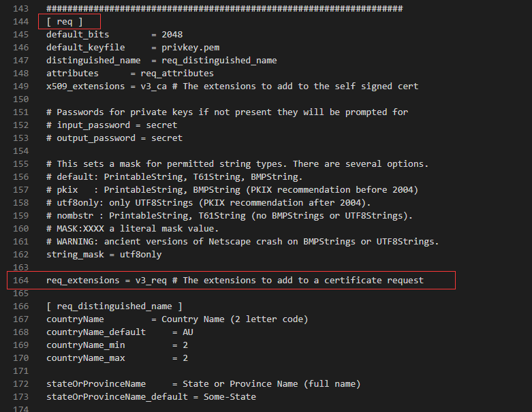The width and height of the screenshot is (532, 412).
Task: Click line number 164 in the gutter
Action: [x=20, y=281]
